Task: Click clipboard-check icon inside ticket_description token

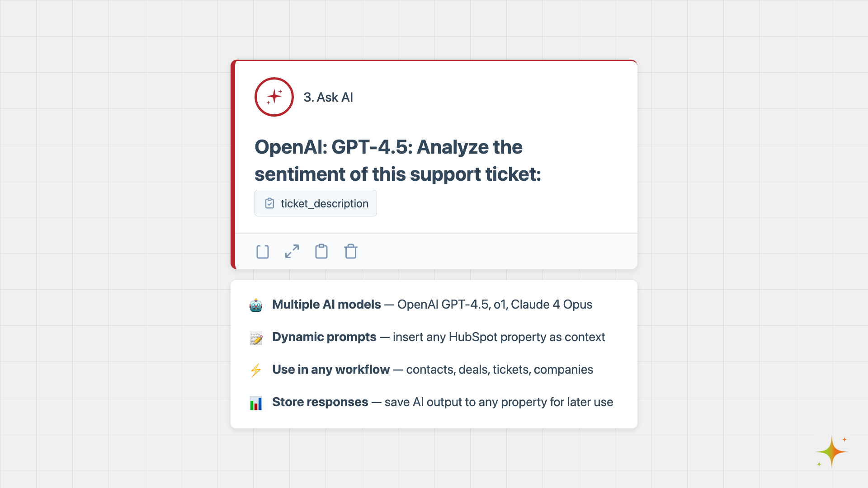Action: 269,203
